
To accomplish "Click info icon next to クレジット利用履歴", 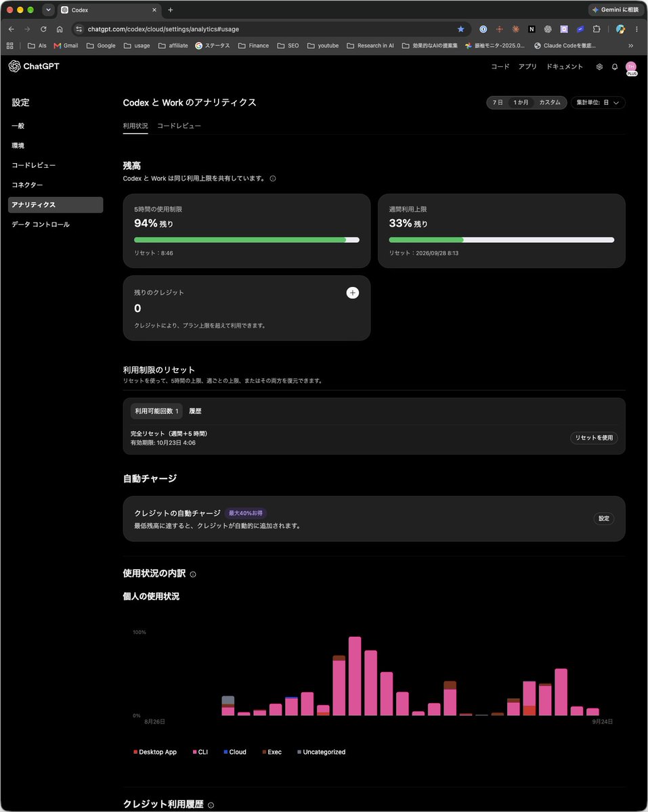I will point(211,805).
